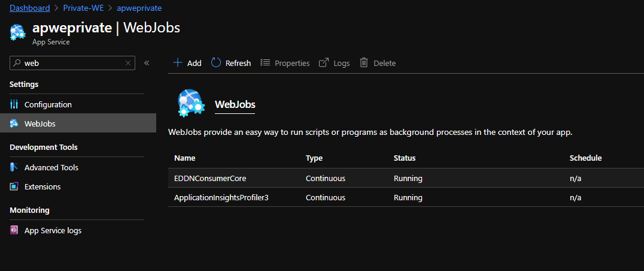
Task: Click the apweprivate breadcrumb link
Action: click(139, 8)
